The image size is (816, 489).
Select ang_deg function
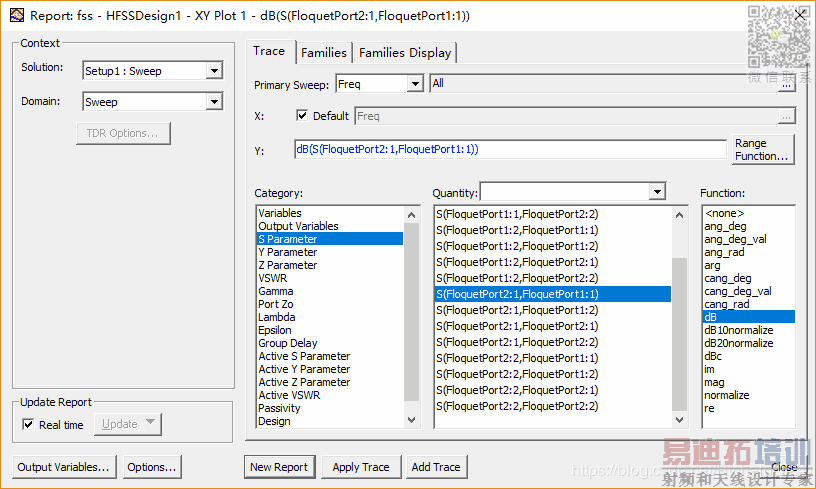pos(725,226)
